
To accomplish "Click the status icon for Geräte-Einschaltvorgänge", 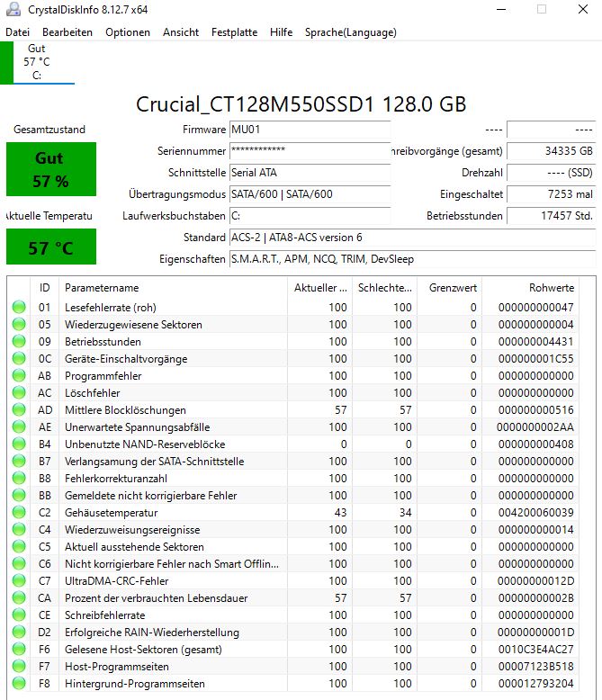I will 19,358.
